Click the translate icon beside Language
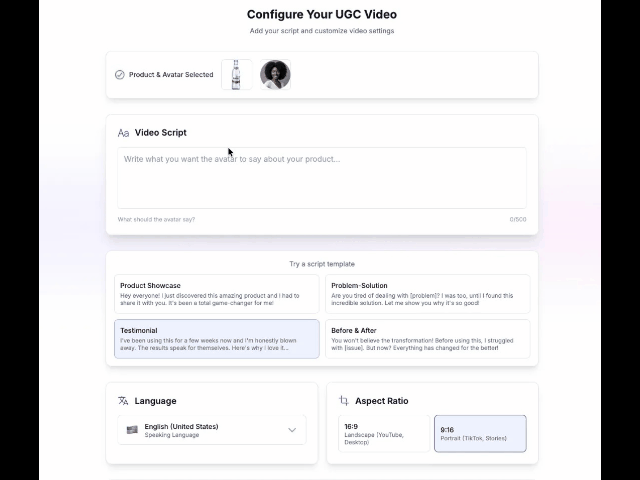This screenshot has width=640, height=480. 123,401
